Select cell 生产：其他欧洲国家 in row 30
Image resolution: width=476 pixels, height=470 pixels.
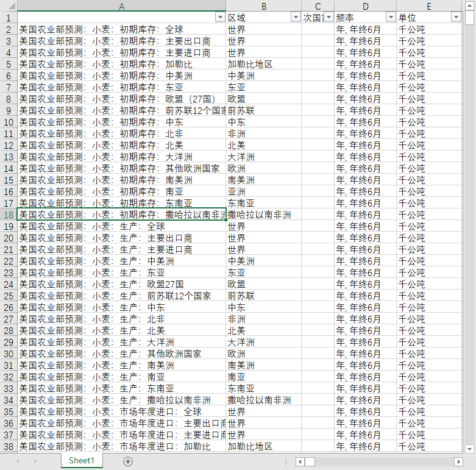(x=121, y=354)
